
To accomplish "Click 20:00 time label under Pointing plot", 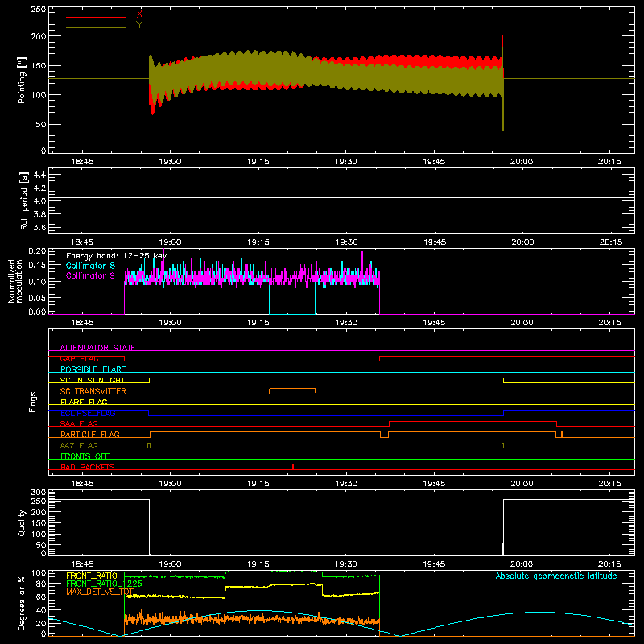I will point(522,162).
